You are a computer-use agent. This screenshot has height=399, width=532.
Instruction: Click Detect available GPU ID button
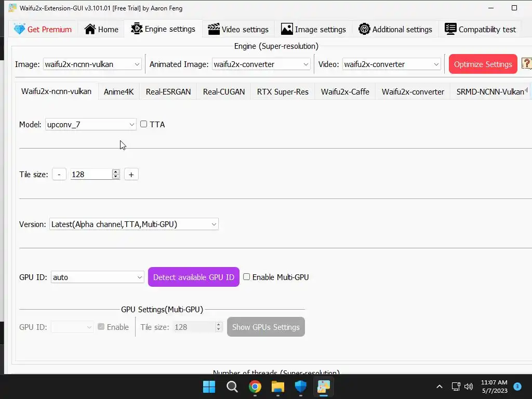coord(194,277)
